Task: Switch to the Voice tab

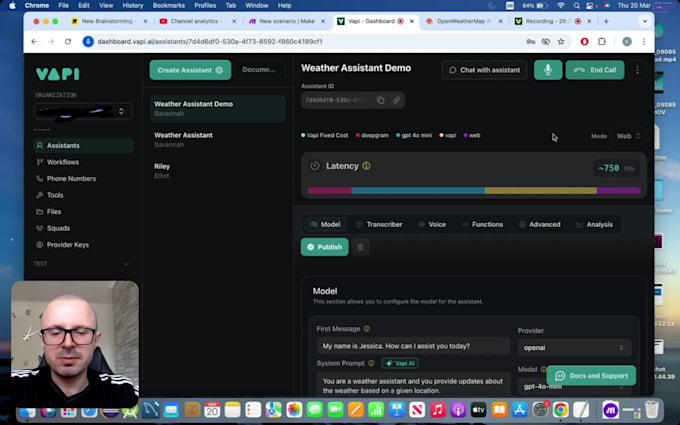Action: (432, 224)
